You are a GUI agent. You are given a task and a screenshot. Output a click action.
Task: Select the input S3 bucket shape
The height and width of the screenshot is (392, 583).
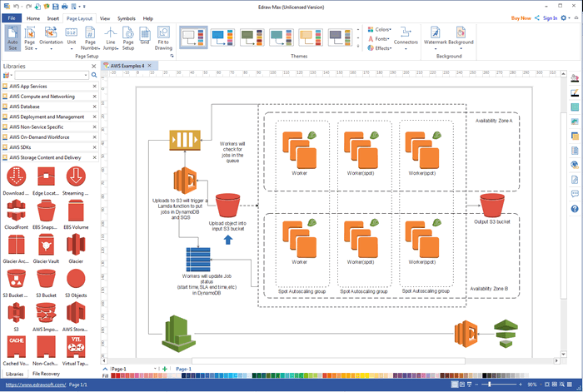tap(228, 205)
